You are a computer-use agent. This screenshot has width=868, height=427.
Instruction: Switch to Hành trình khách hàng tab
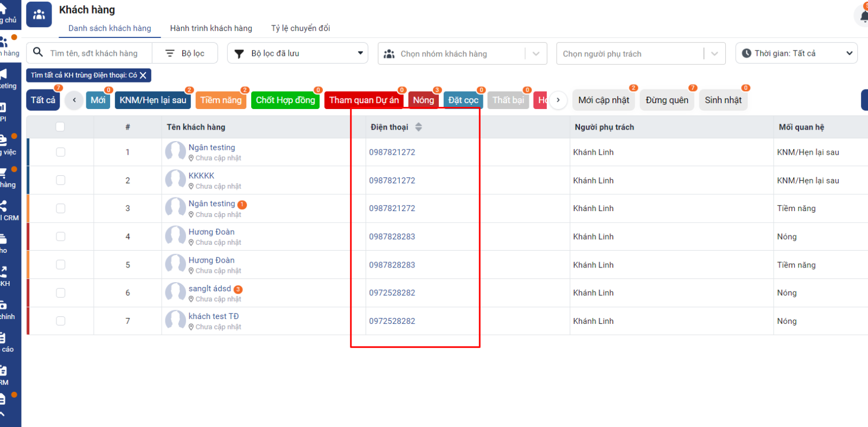pyautogui.click(x=211, y=28)
